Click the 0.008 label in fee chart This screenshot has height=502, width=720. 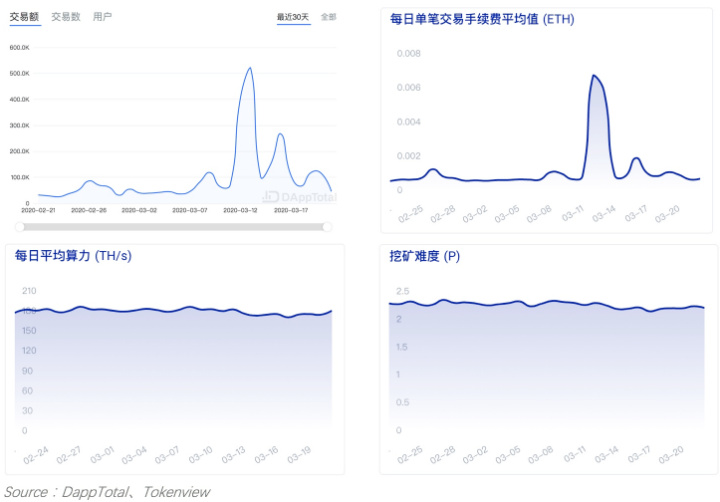point(409,54)
